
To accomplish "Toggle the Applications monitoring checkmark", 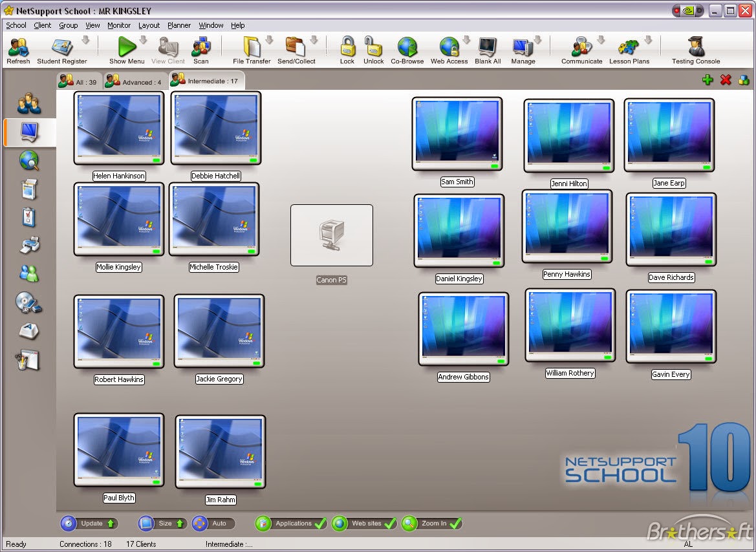I will 319,524.
